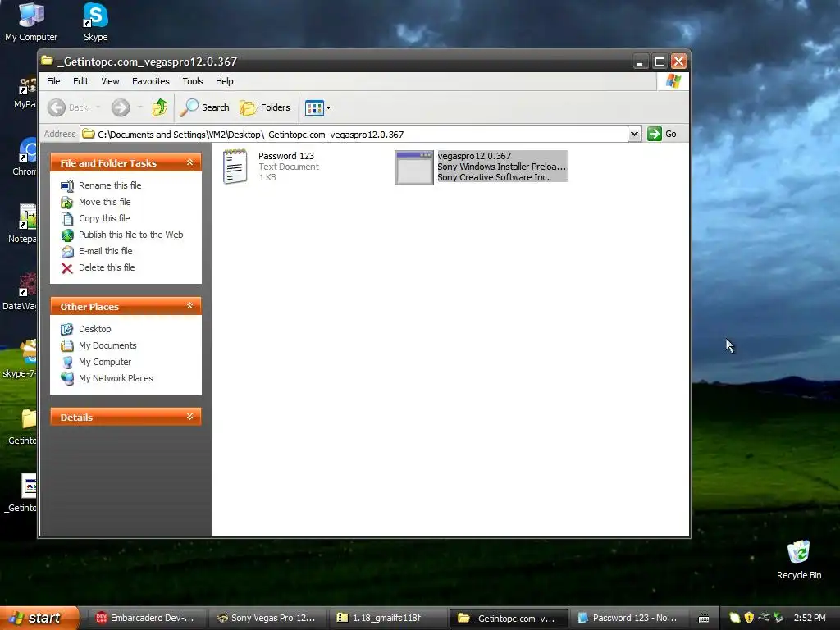Select the vegaspro12.0.367 installer icon
The height and width of the screenshot is (630, 840).
[x=414, y=167]
